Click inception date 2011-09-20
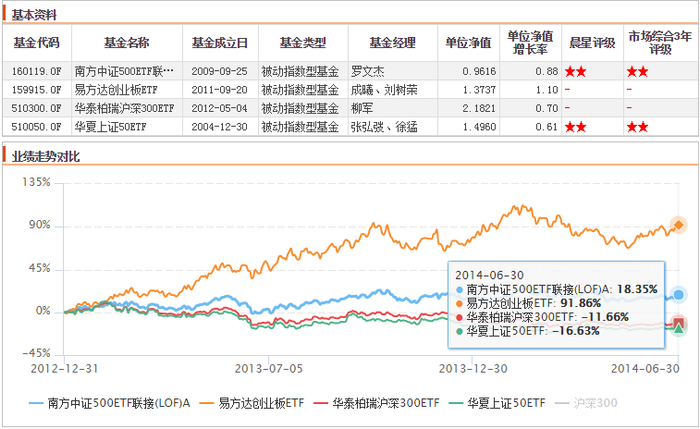 (219, 90)
